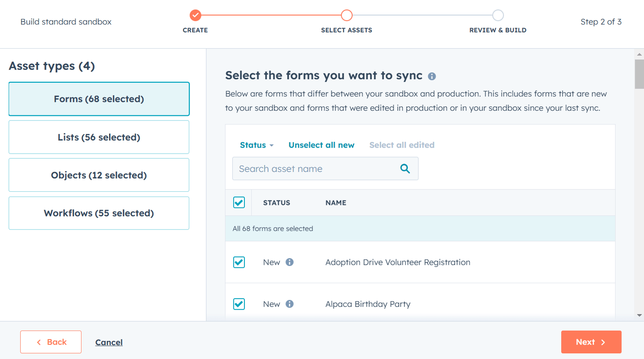Uncheck Adoption Drive Volunteer Registration

(x=239, y=262)
